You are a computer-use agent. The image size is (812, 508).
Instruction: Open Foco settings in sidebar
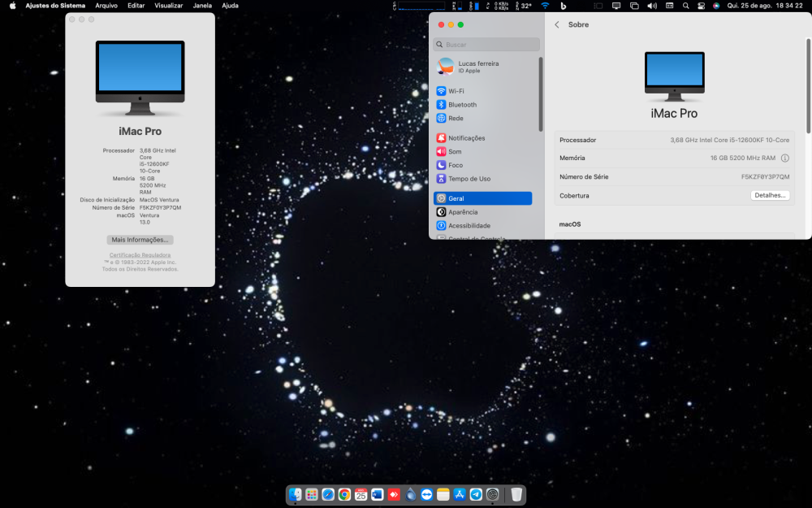[482, 165]
